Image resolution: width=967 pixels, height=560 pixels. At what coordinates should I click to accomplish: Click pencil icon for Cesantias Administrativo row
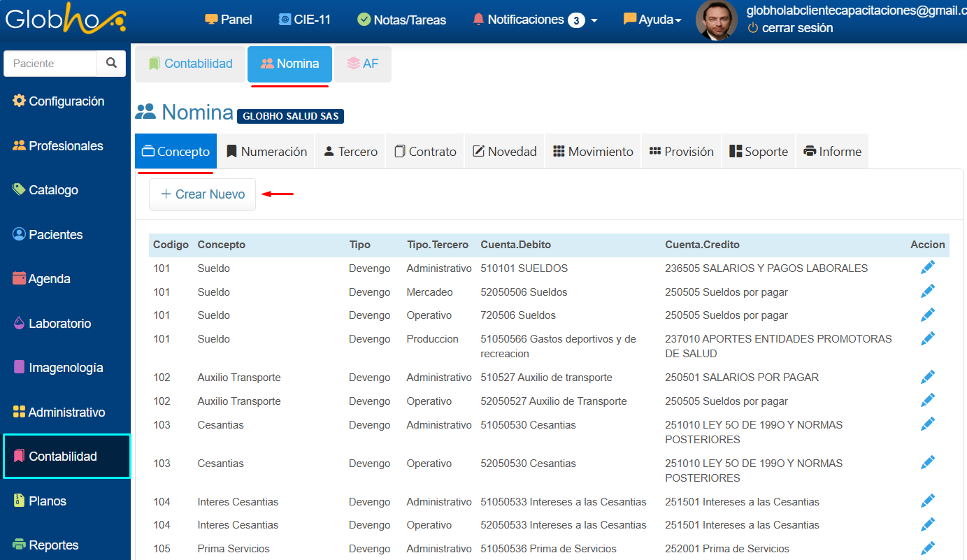click(x=927, y=424)
